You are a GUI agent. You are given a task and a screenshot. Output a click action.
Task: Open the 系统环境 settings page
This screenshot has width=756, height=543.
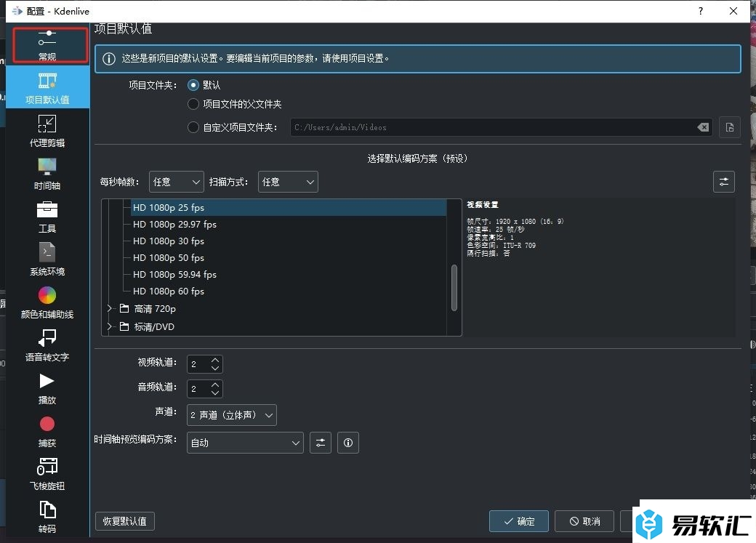tap(47, 259)
